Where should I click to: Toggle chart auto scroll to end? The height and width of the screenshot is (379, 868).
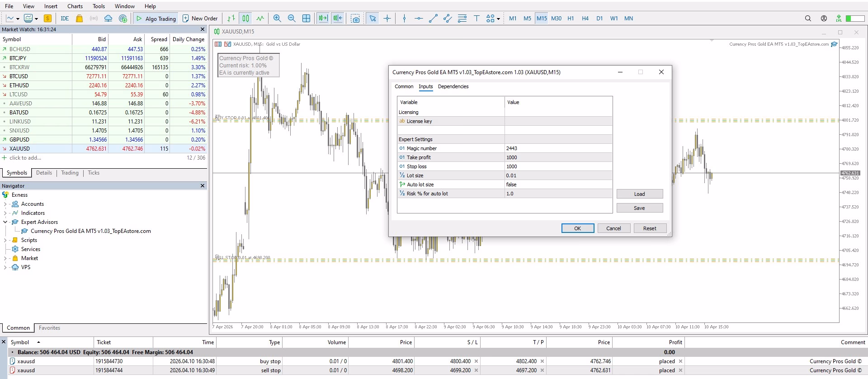click(x=323, y=19)
